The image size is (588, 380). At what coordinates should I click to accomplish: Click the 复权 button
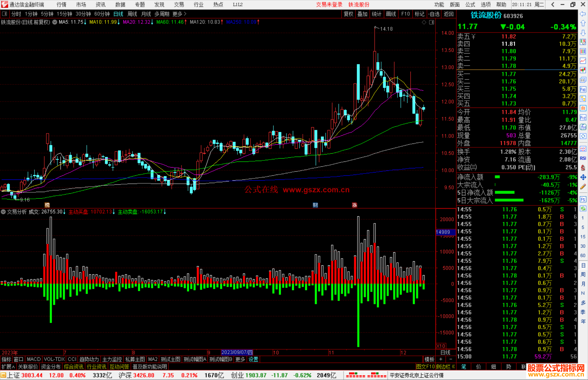click(x=348, y=14)
